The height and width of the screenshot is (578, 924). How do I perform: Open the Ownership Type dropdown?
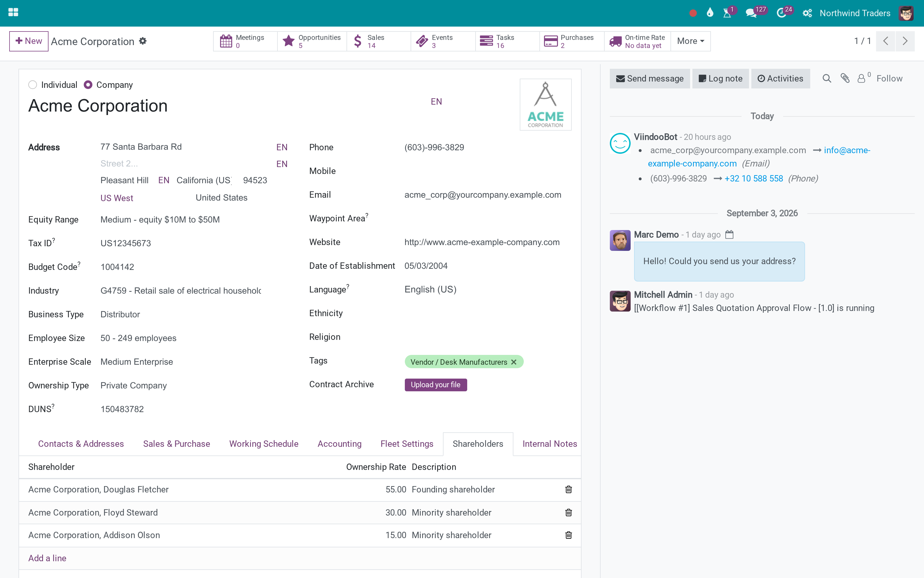(181, 386)
